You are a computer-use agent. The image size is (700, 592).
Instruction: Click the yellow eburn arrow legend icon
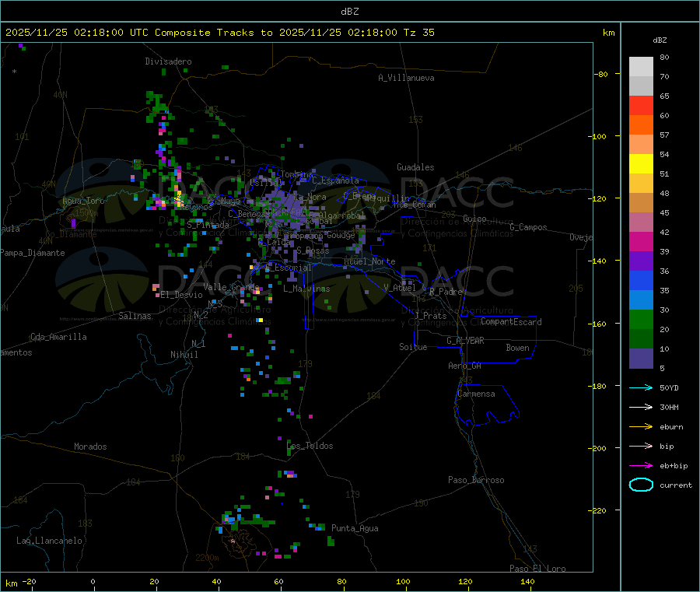(x=641, y=427)
